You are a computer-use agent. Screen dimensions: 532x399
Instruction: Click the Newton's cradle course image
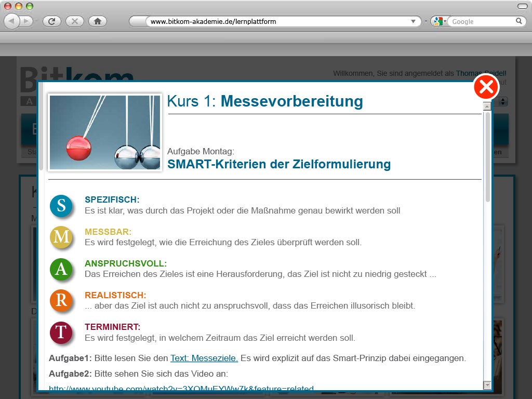click(x=105, y=132)
